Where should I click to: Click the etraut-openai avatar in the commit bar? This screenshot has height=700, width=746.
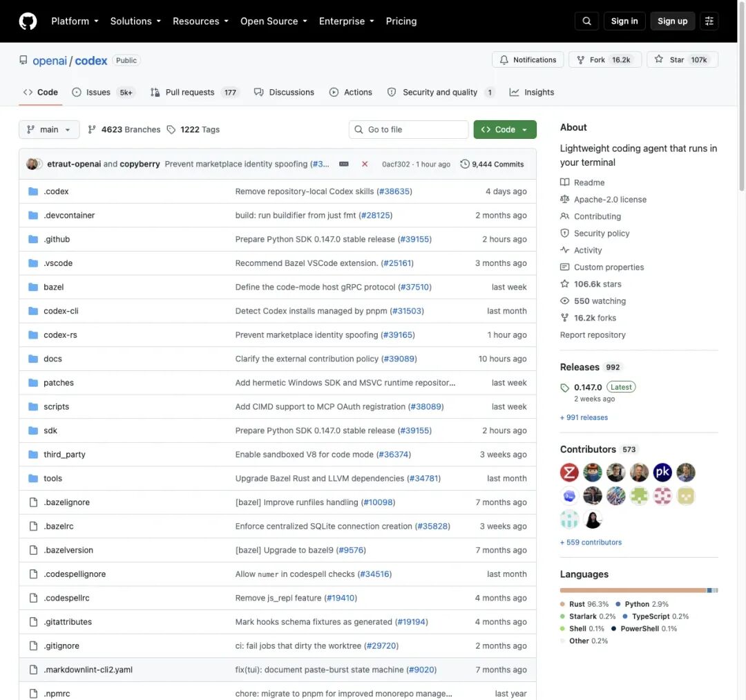tap(32, 164)
